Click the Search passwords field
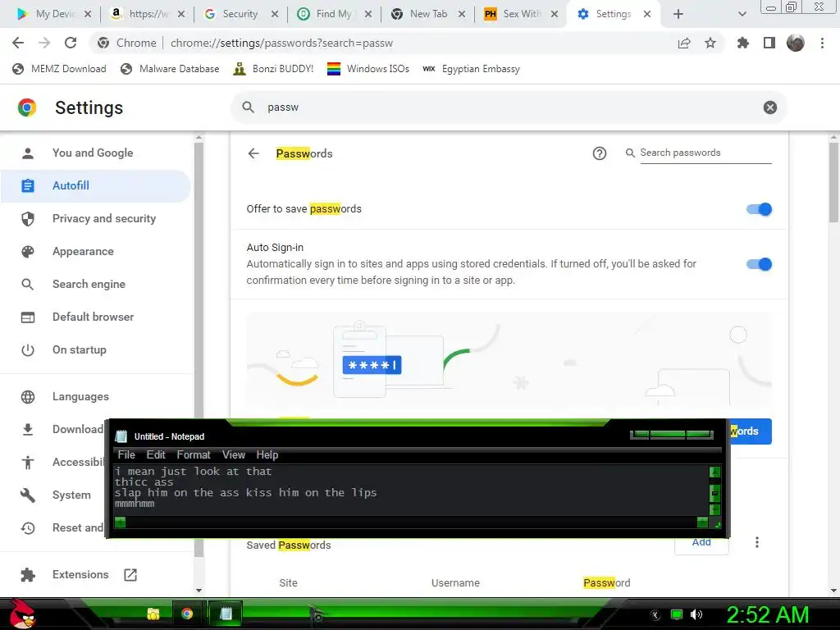This screenshot has width=840, height=630. (x=705, y=153)
